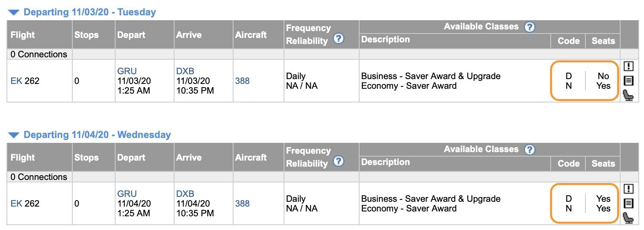Collapse the Departing 11/03/20 - Tuesday section
Screen dimensions: 644x230
[x=14, y=13]
